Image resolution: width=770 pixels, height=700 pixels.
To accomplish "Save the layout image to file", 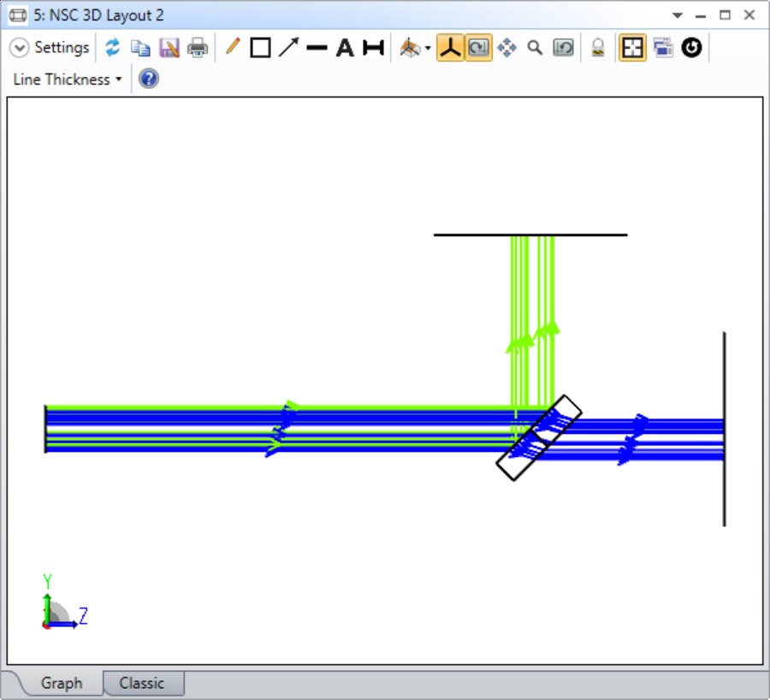I will click(169, 48).
